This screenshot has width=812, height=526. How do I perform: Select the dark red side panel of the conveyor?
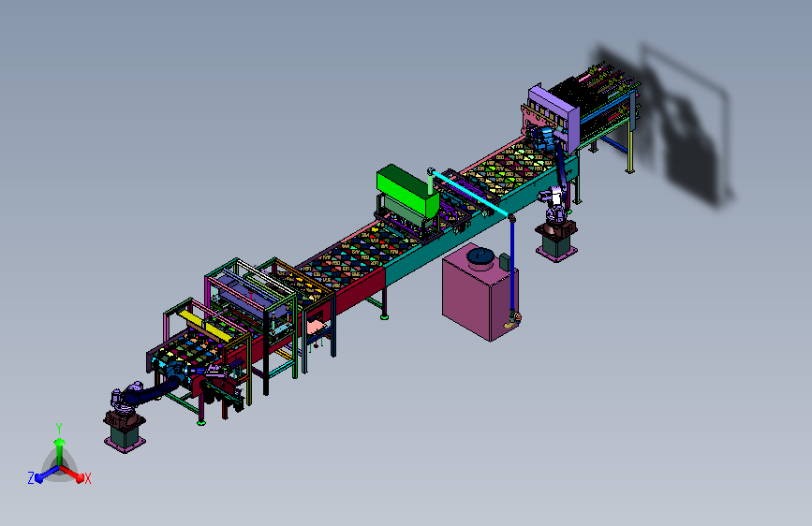pyautogui.click(x=360, y=293)
